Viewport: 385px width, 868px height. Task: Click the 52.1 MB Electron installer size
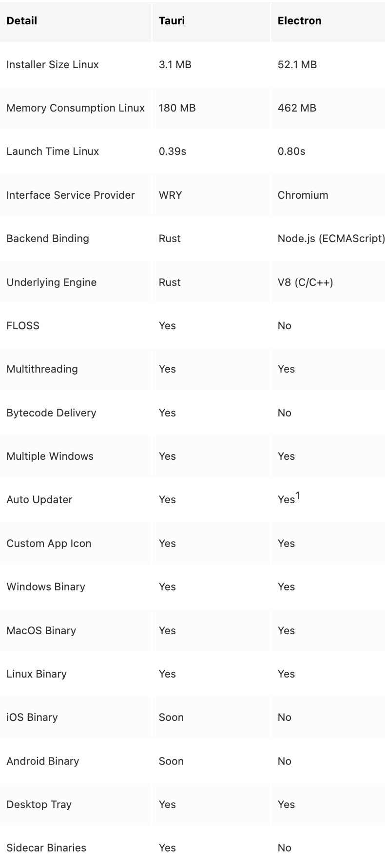[x=297, y=65]
